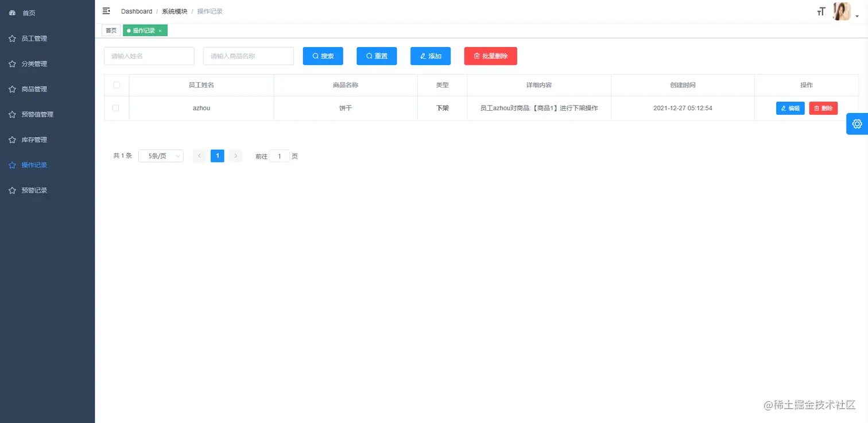Screen dimensions: 868x423
Task: Focus the 请输入商品名称 input field
Action: [249, 56]
